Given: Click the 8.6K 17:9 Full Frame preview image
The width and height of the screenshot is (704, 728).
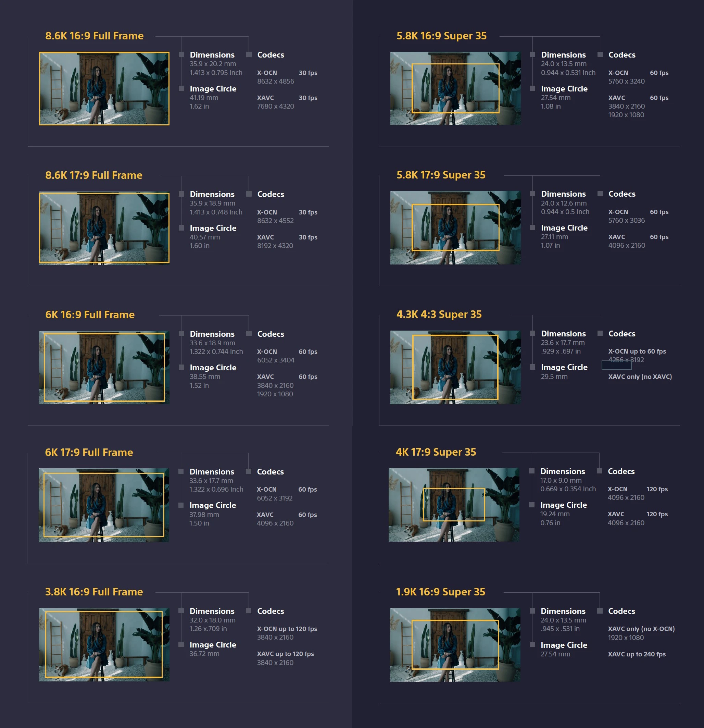Looking at the screenshot, I should 104,228.
